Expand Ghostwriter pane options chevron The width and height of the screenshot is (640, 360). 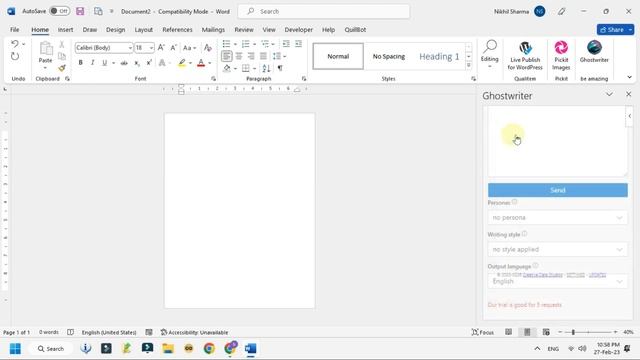(609, 95)
